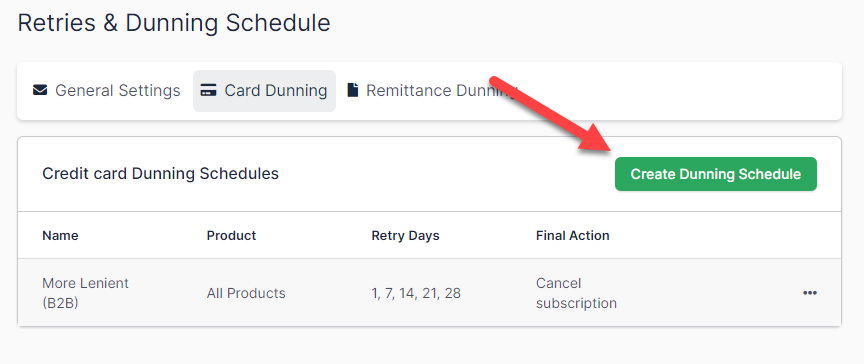Image resolution: width=864 pixels, height=364 pixels.
Task: Click the envelope icon beside General Settings
Action: pos(40,90)
